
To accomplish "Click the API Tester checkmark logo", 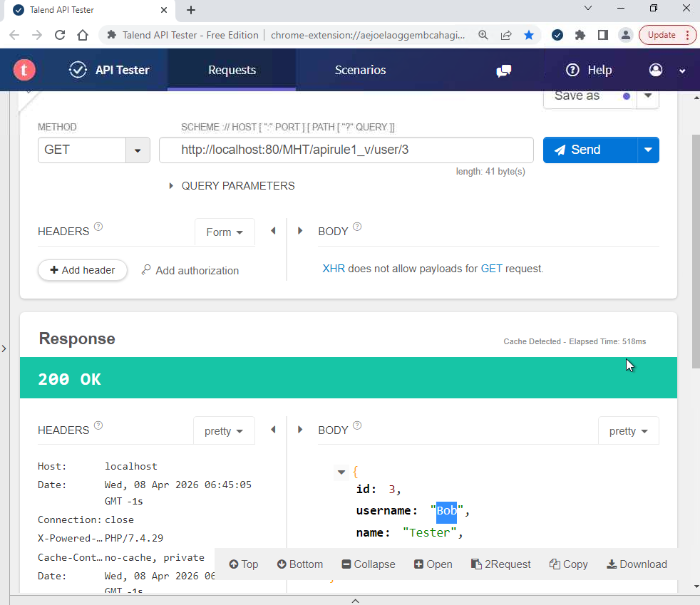I will [x=78, y=70].
